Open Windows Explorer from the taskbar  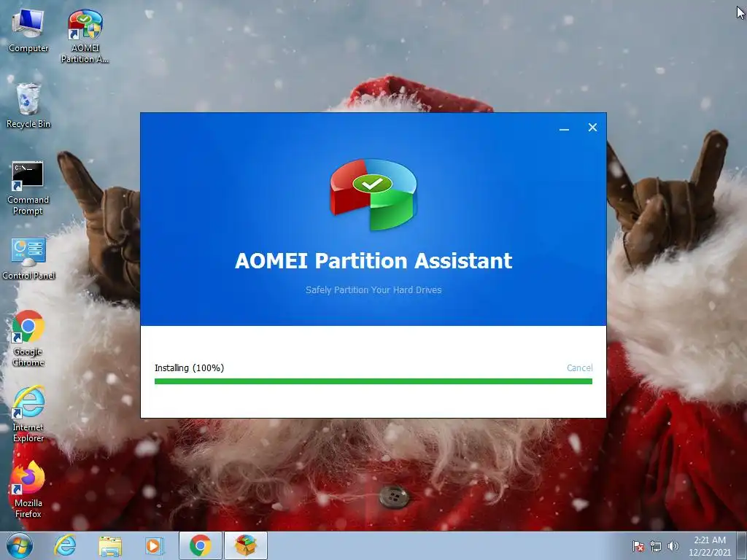point(110,545)
